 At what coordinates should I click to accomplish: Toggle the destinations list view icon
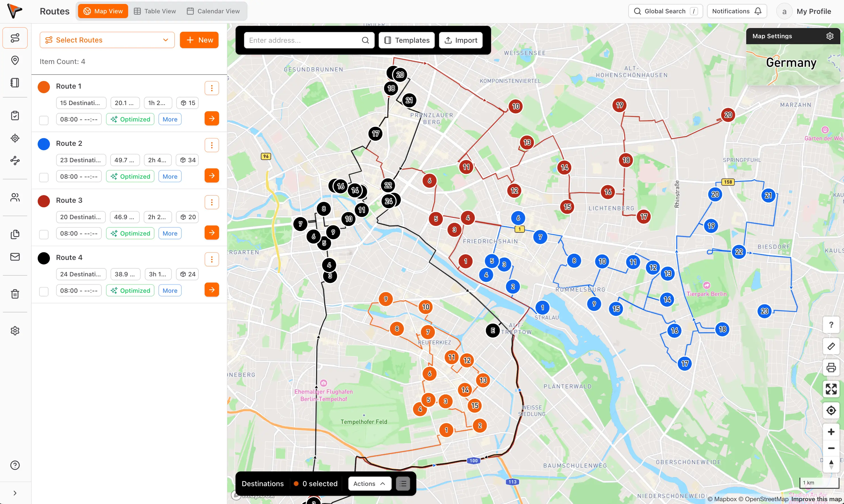click(x=403, y=484)
